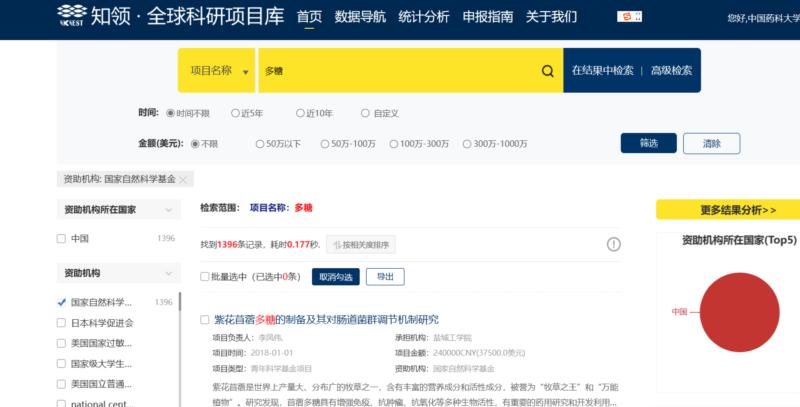Select 自定义 time option
This screenshot has height=407, width=800.
(x=365, y=113)
